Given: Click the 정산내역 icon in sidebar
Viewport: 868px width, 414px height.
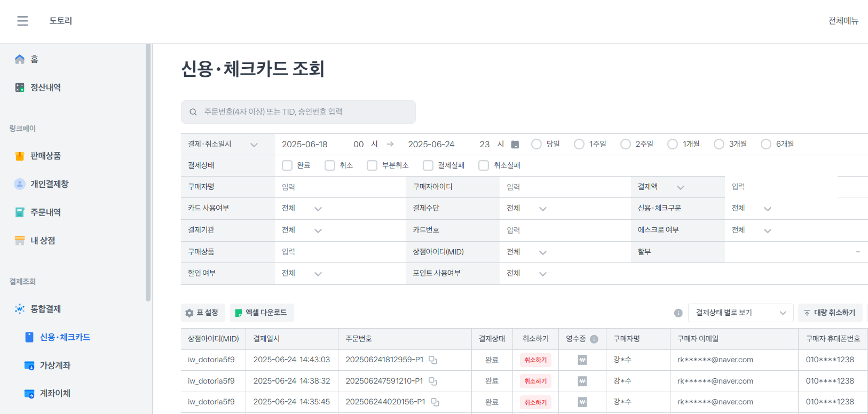Looking at the screenshot, I should tap(20, 87).
